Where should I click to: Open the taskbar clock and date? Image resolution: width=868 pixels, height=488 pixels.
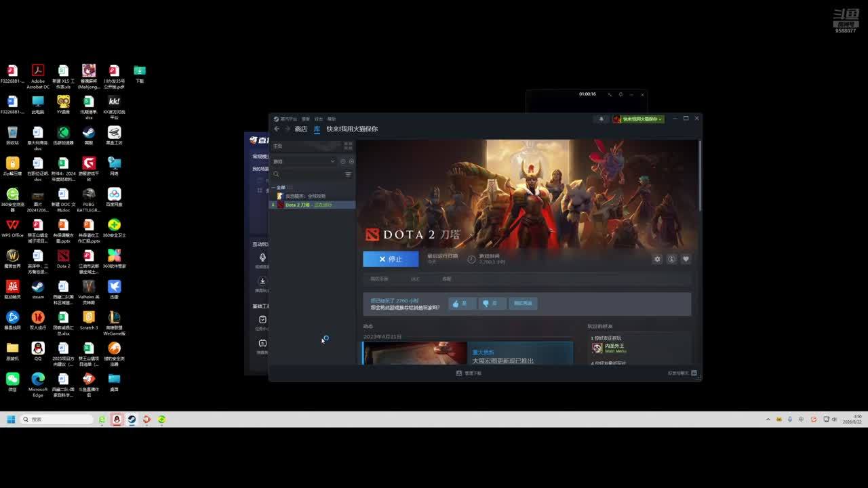click(x=853, y=420)
